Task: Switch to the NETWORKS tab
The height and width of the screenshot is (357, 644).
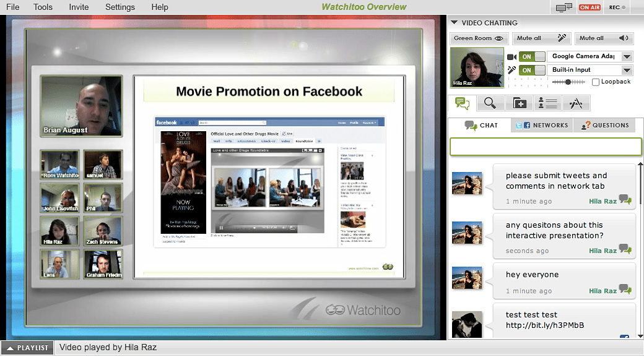Action: coord(542,125)
